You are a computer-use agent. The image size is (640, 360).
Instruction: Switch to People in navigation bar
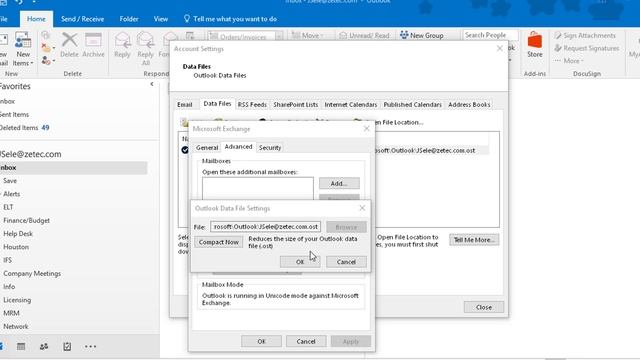tap(44, 347)
